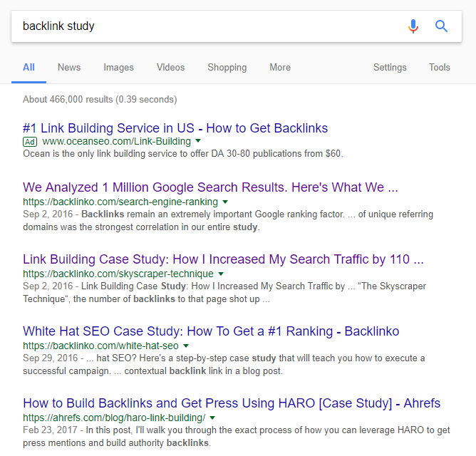Expand dropdown arrow next to backlinko.com/search-engine-ranking
Image resolution: width=476 pixels, height=456 pixels.
pyautogui.click(x=225, y=202)
